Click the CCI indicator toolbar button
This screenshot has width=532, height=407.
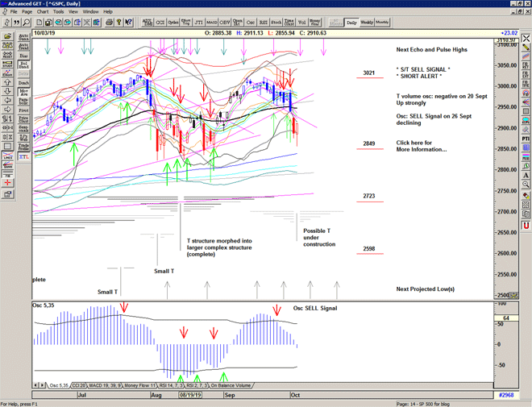point(160,23)
